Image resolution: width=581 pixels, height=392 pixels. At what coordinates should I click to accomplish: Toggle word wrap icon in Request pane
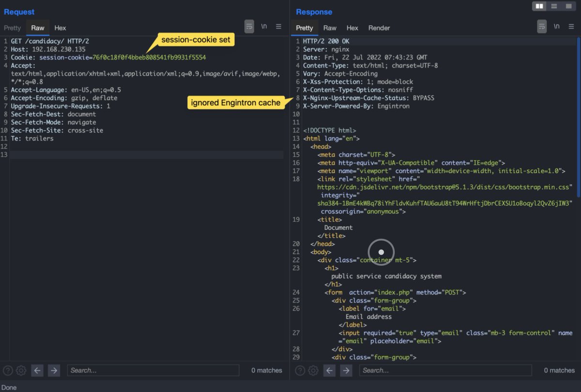tap(249, 27)
